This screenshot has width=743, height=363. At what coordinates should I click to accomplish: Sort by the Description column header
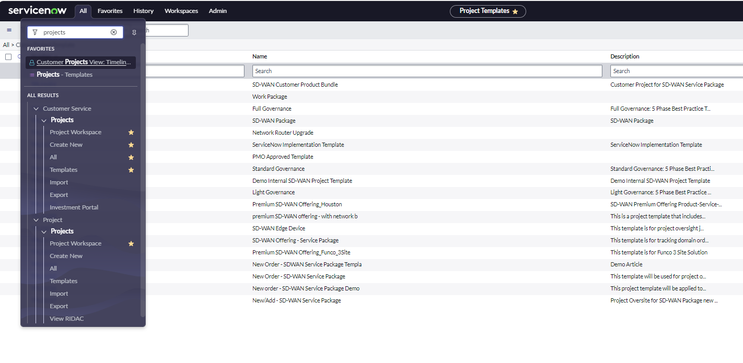[x=625, y=56]
